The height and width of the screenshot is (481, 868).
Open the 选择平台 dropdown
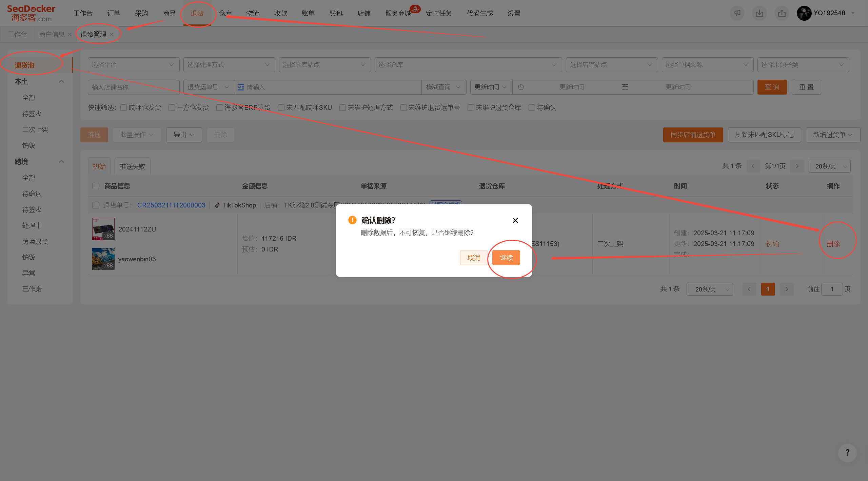pos(133,65)
